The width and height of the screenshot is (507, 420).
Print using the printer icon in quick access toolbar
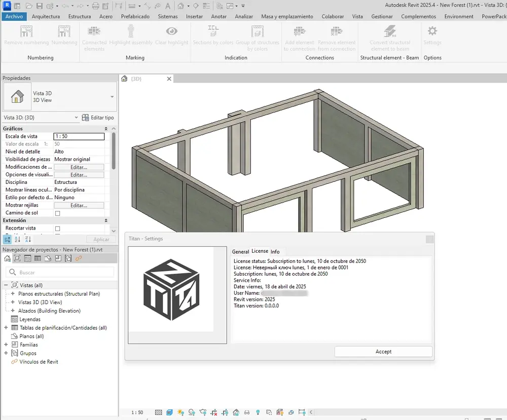pyautogui.click(x=95, y=6)
